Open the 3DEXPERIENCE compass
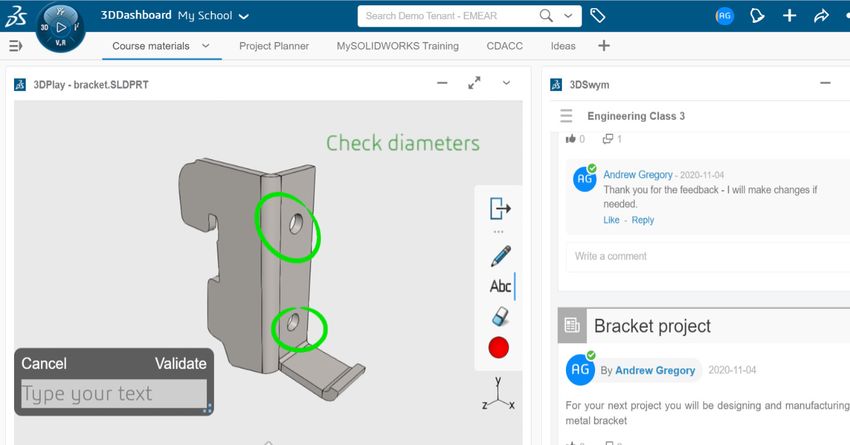 [61, 27]
